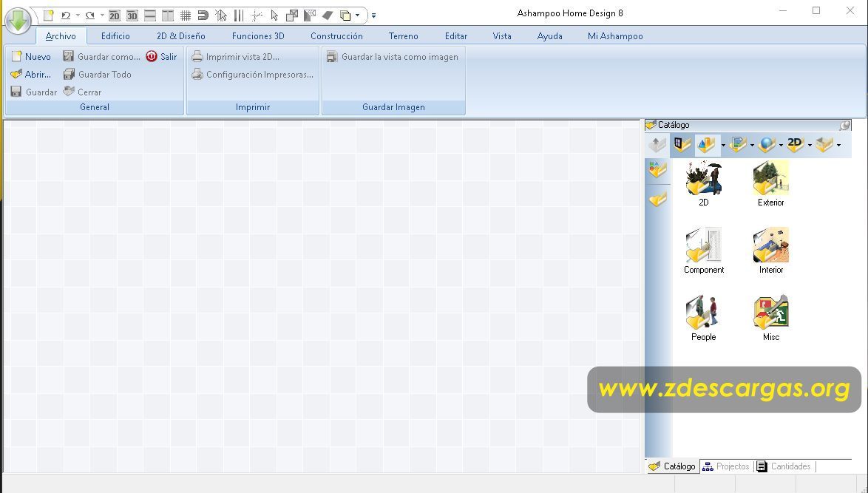Click the Guardar button
The image size is (868, 493).
[x=34, y=92]
